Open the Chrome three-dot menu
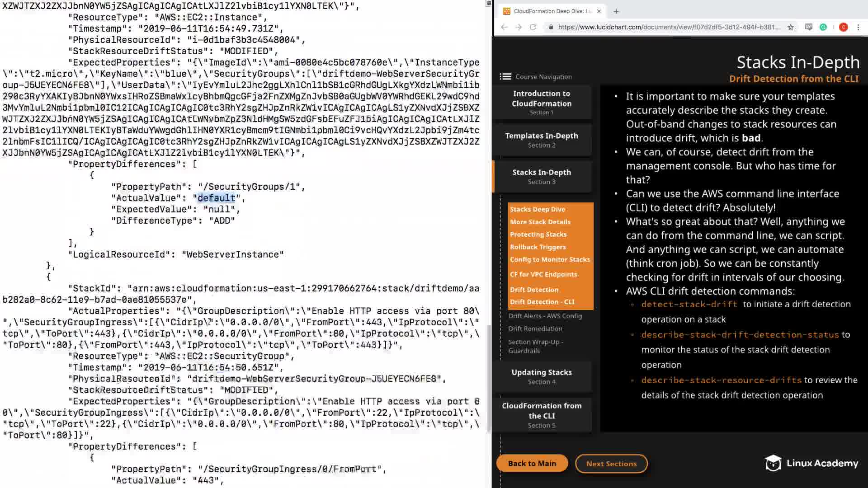The image size is (868, 488). (x=858, y=27)
